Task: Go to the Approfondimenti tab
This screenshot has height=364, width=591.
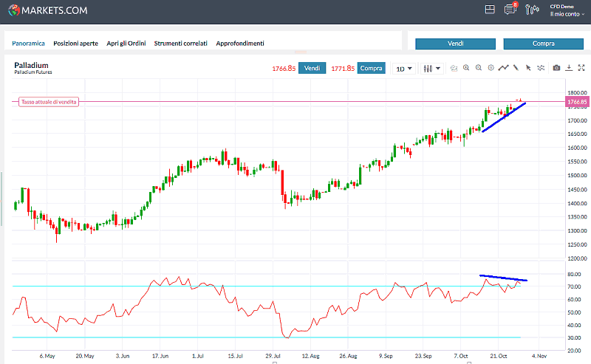Action: tap(239, 44)
